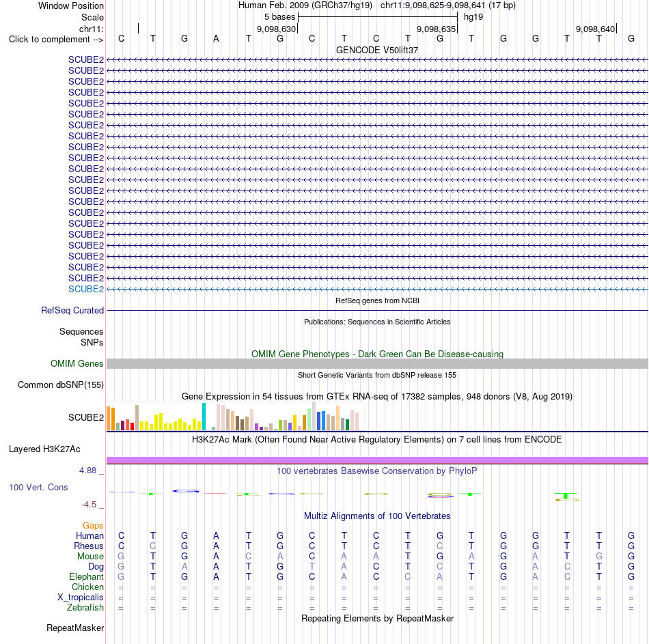Click the 9,098,630 ruler position
The image size is (649, 644).
coord(276,29)
